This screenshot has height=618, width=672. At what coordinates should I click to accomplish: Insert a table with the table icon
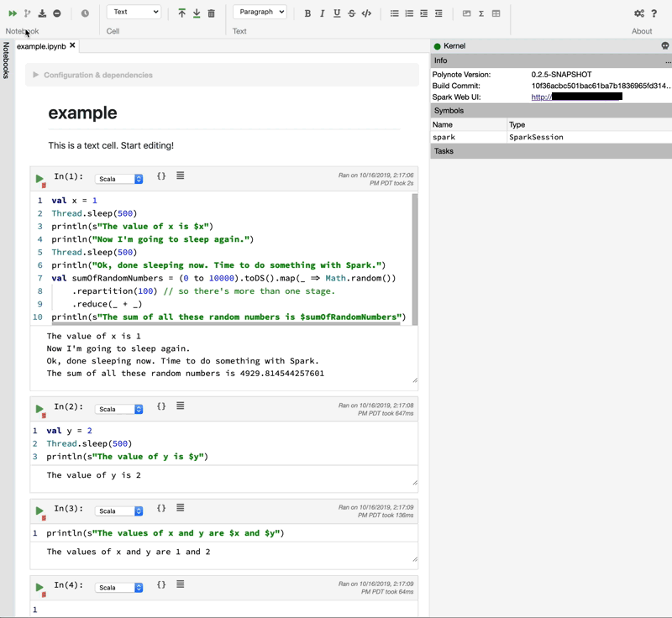(x=496, y=13)
